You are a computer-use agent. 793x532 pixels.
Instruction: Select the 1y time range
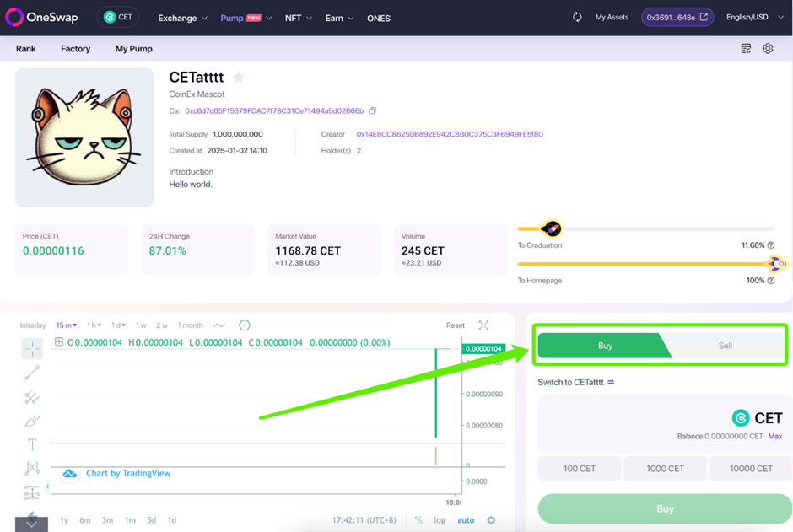click(x=64, y=520)
